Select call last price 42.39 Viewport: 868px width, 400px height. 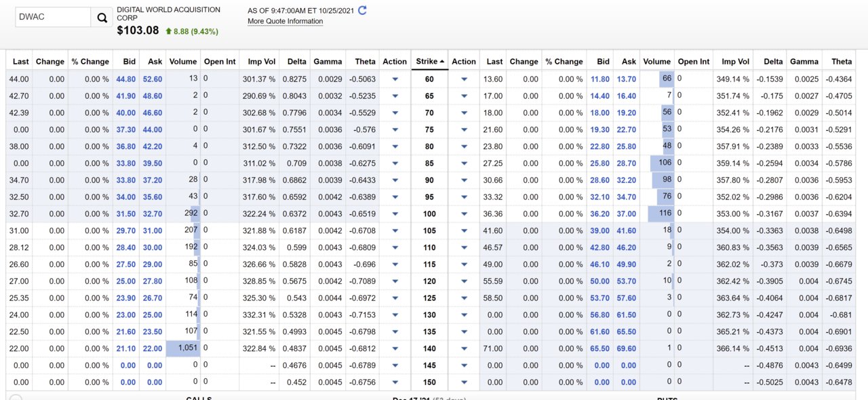[18, 113]
